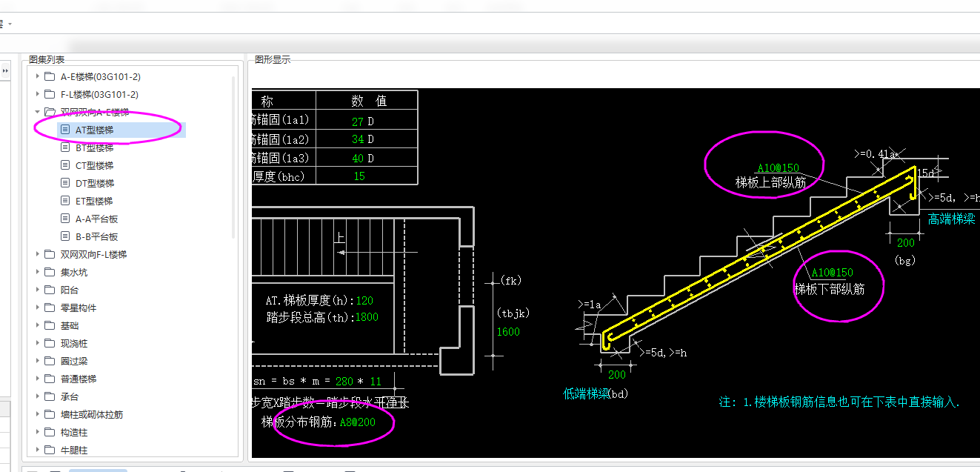This screenshot has height=472, width=980.
Task: Click the BT型楼梯 document icon
Action: 65,147
